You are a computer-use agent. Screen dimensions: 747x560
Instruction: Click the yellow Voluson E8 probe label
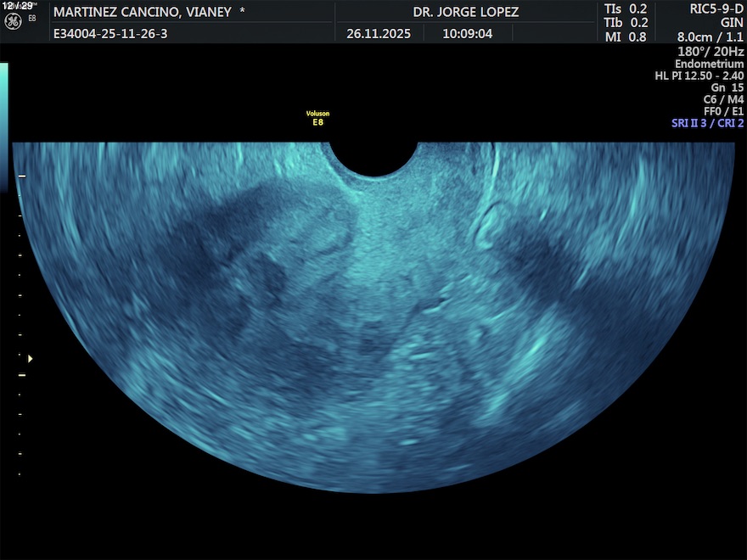tap(317, 118)
